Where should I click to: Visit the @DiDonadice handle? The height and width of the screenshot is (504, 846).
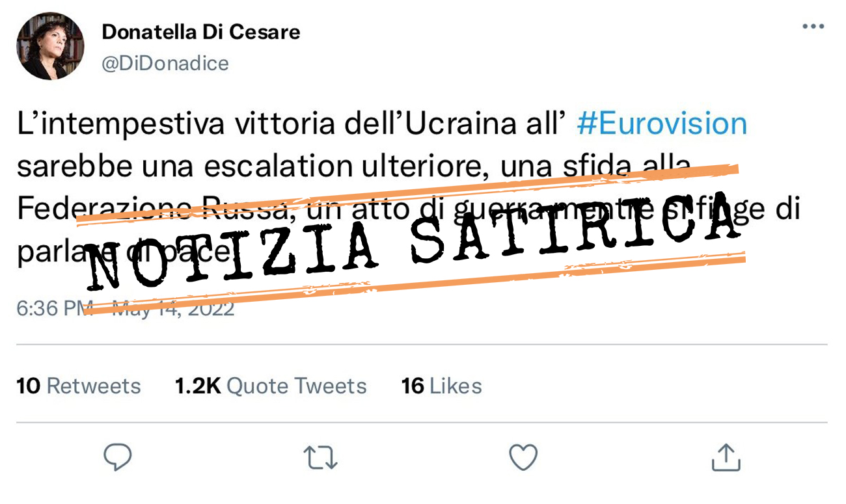165,63
